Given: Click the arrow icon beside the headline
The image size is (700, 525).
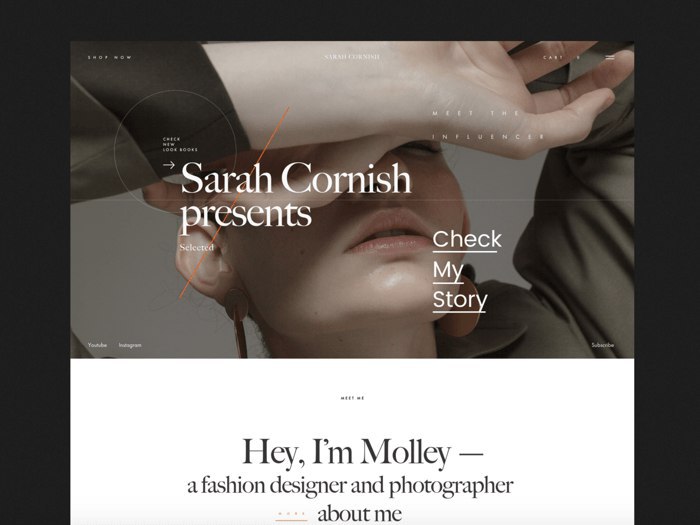Looking at the screenshot, I should coord(169,165).
